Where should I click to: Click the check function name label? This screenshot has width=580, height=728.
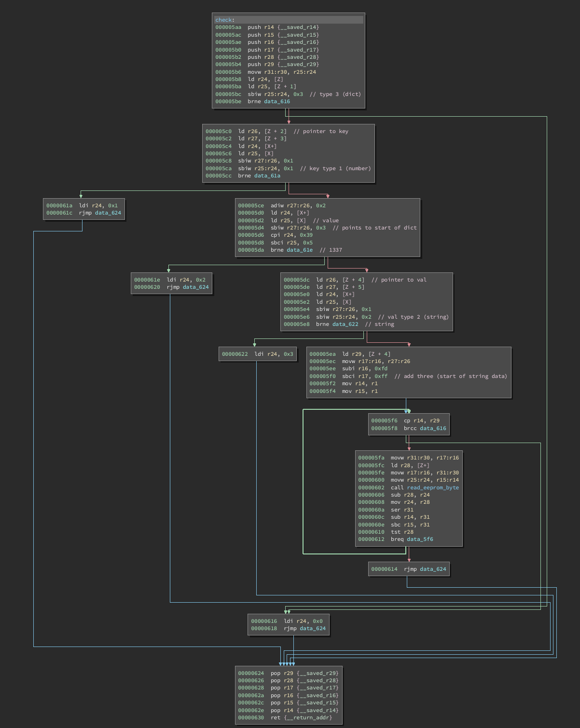(x=224, y=20)
